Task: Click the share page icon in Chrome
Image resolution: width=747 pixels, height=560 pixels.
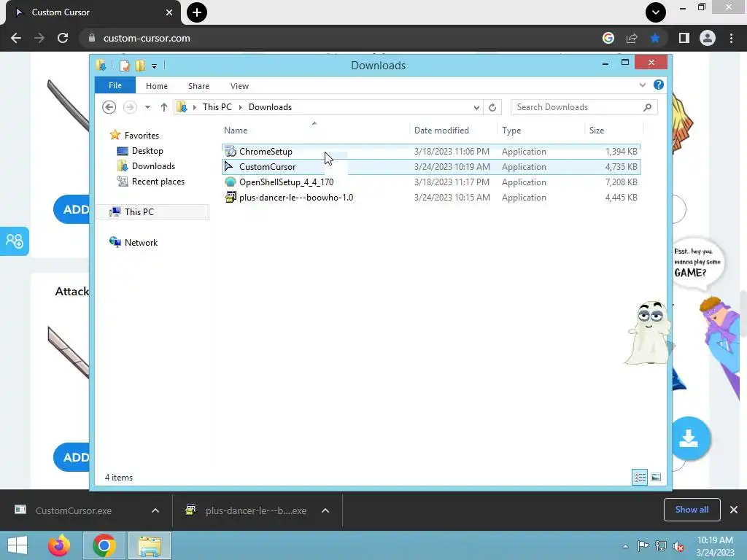Action: click(x=632, y=38)
